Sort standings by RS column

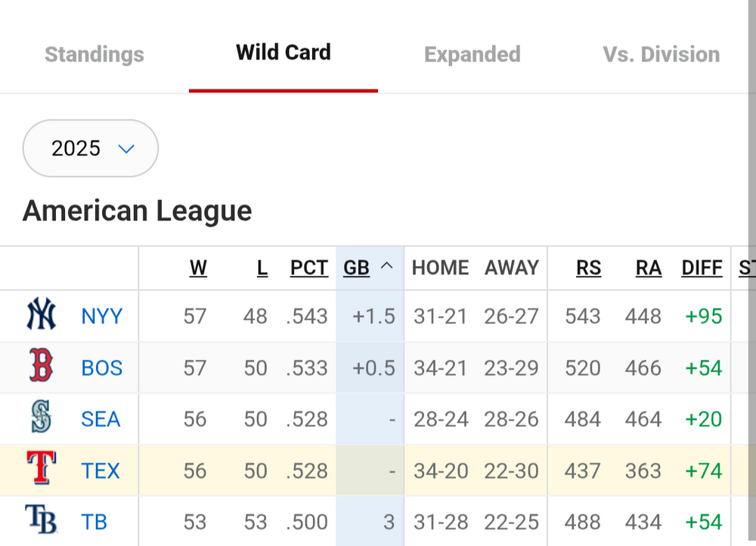tap(589, 268)
